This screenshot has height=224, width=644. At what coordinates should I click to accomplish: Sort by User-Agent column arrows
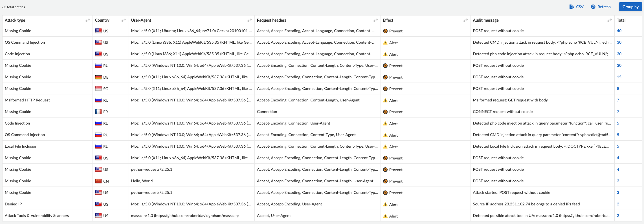click(x=250, y=20)
